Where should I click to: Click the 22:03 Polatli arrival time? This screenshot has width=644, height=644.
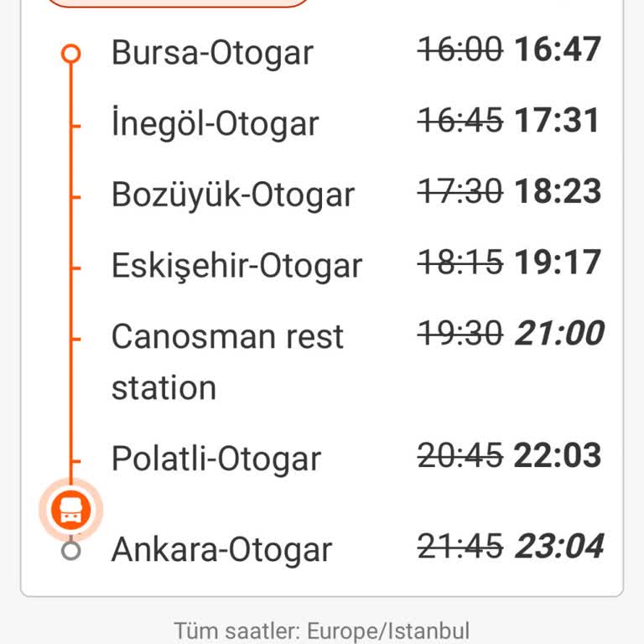[x=558, y=455]
